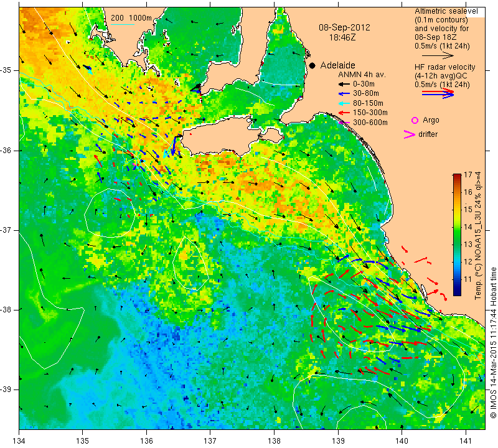The width and height of the screenshot is (498, 448).
Task: Click the 0-30m depth label
Action: [364, 84]
